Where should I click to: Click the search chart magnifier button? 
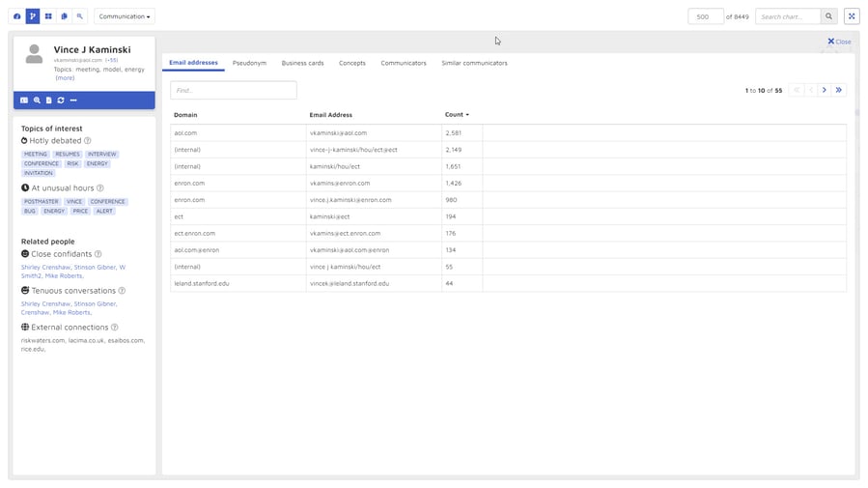(x=828, y=16)
